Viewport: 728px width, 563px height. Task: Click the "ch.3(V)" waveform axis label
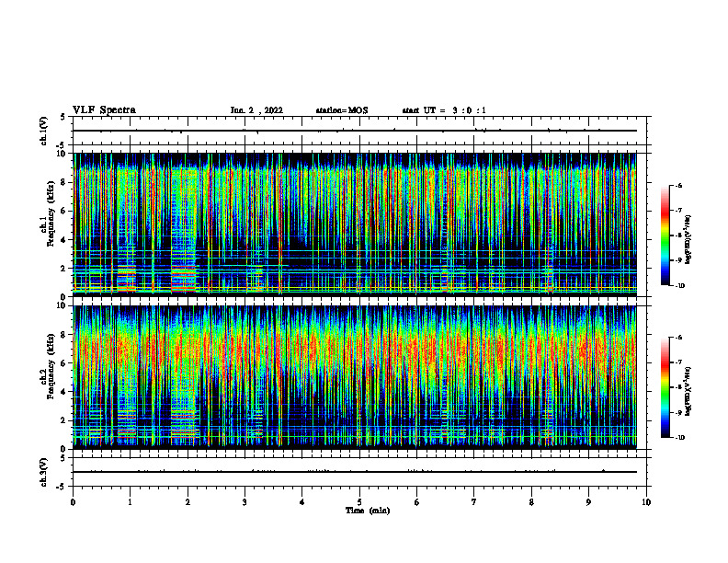[x=43, y=472]
